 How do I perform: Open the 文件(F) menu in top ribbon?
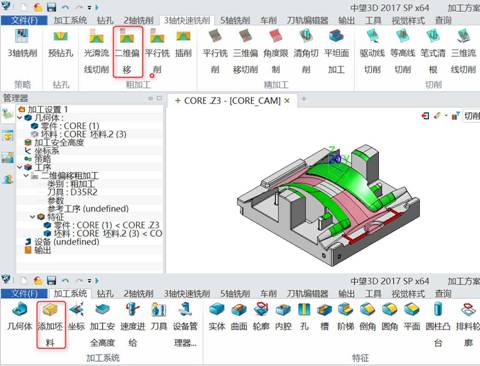click(24, 20)
